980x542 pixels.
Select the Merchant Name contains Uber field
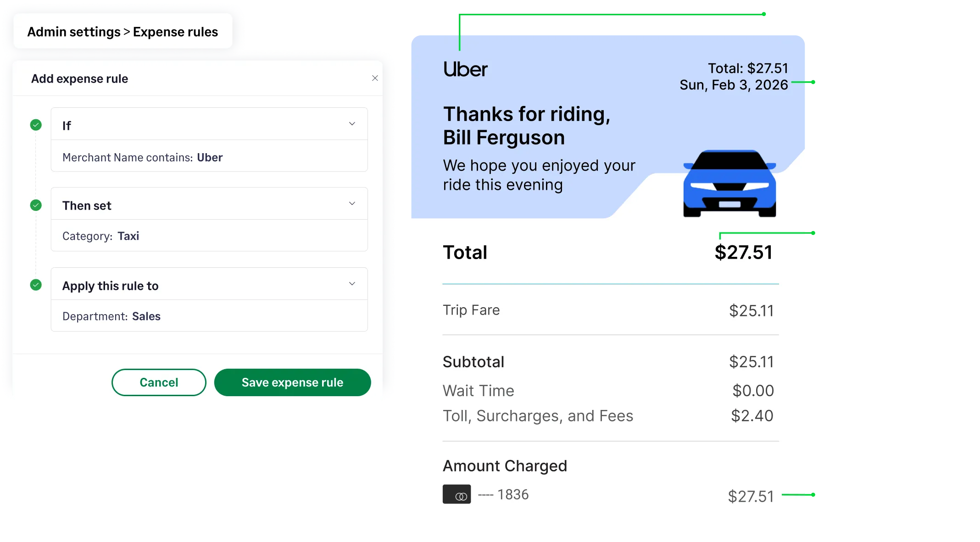coord(209,157)
